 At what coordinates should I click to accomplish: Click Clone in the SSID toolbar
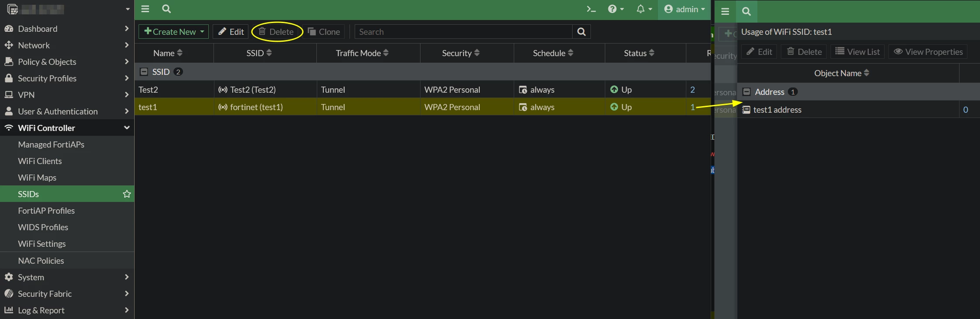point(324,32)
